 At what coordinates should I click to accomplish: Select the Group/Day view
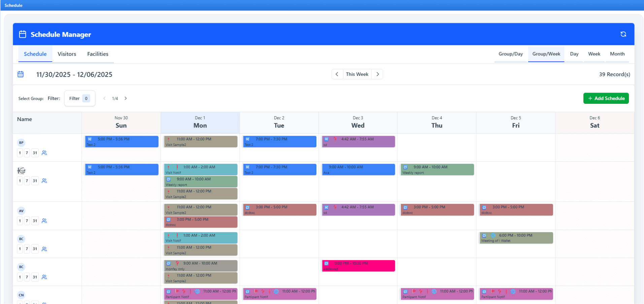point(510,54)
